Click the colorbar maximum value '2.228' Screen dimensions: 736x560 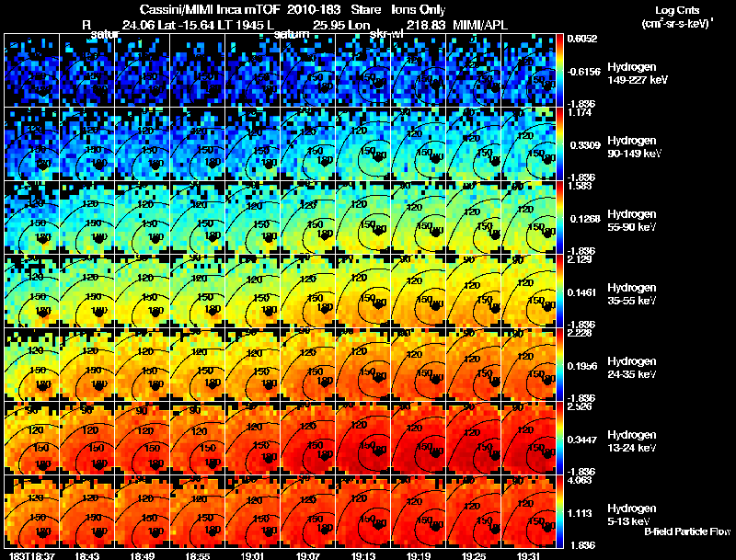point(580,333)
